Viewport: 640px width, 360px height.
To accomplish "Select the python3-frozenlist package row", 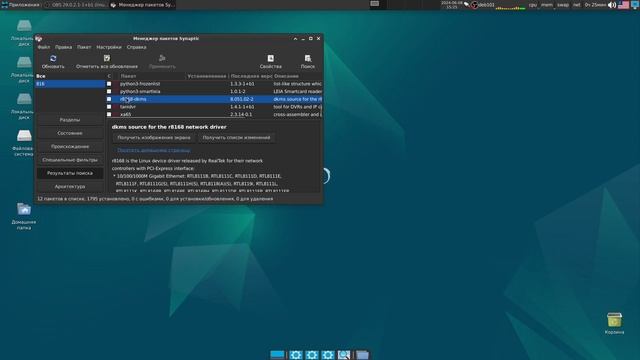I will 214,84.
